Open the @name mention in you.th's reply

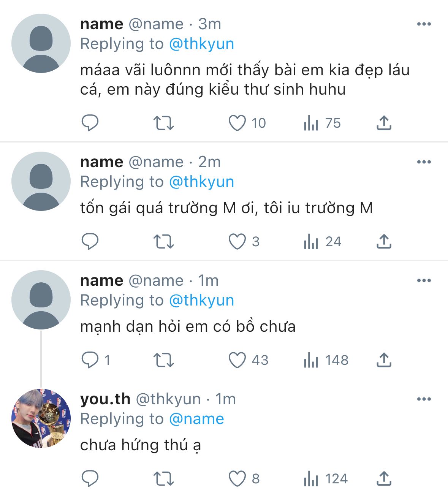(196, 419)
